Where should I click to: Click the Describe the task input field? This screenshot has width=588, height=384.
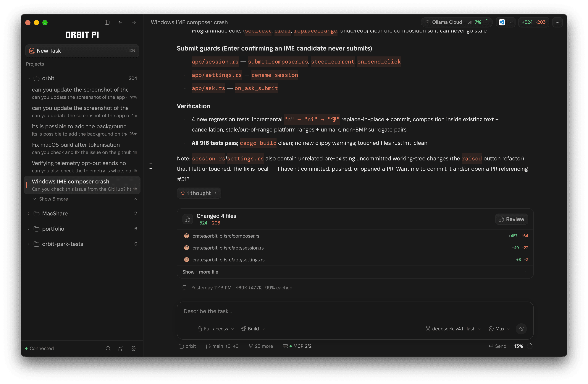pyautogui.click(x=355, y=311)
